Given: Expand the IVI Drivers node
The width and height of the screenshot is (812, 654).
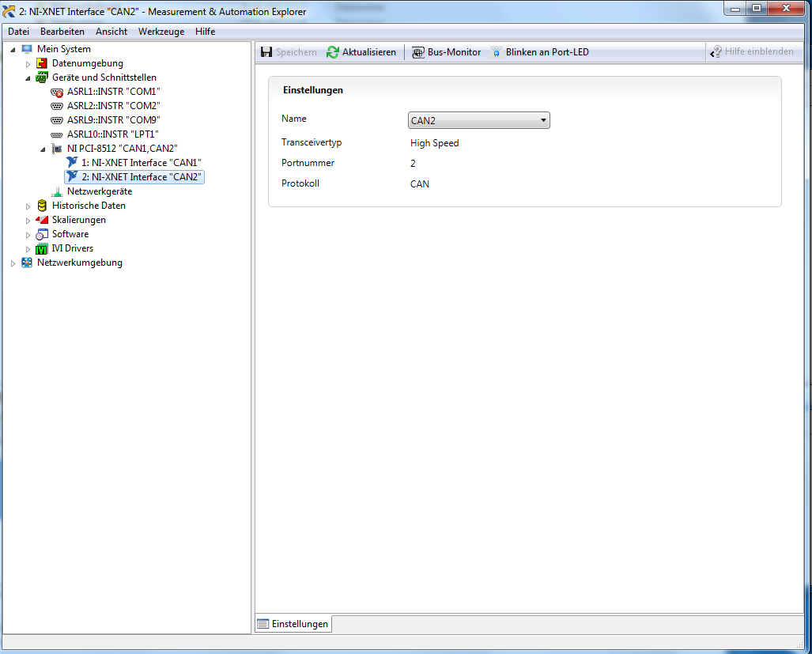Looking at the screenshot, I should point(28,249).
